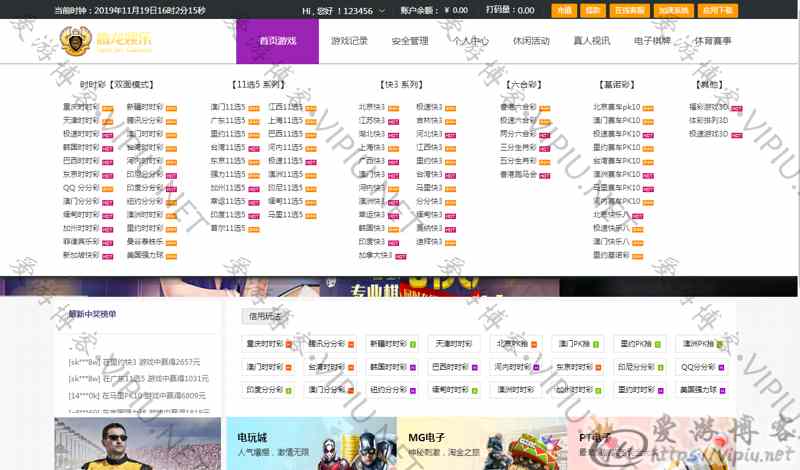Click the site logo emblem
The height and width of the screenshot is (470, 800).
(x=76, y=41)
